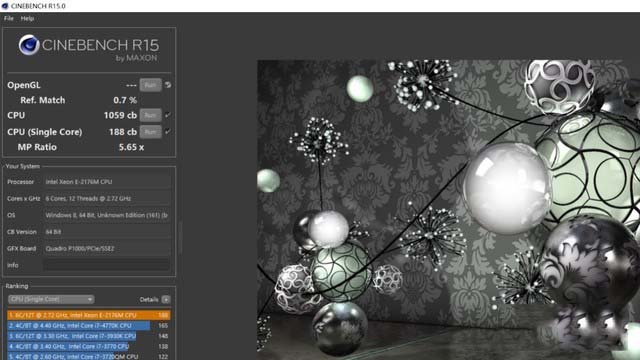This screenshot has width=640, height=360.
Task: Run the CPU benchmark
Action: (150, 115)
